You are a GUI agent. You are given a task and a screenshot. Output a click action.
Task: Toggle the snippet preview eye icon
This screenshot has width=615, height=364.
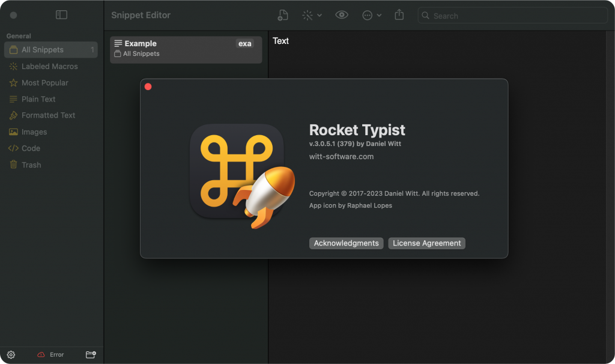point(341,14)
